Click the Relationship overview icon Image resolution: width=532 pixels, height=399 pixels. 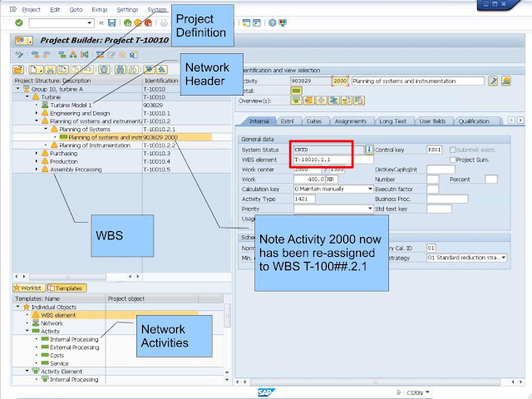(x=334, y=101)
